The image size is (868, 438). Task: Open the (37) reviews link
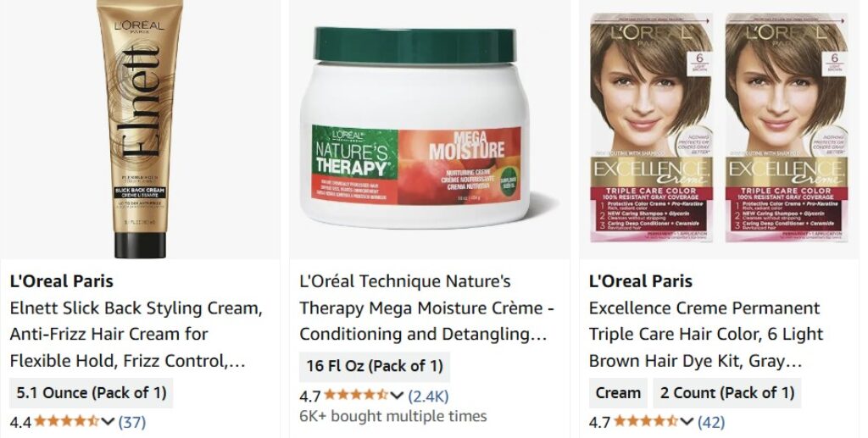click(132, 423)
